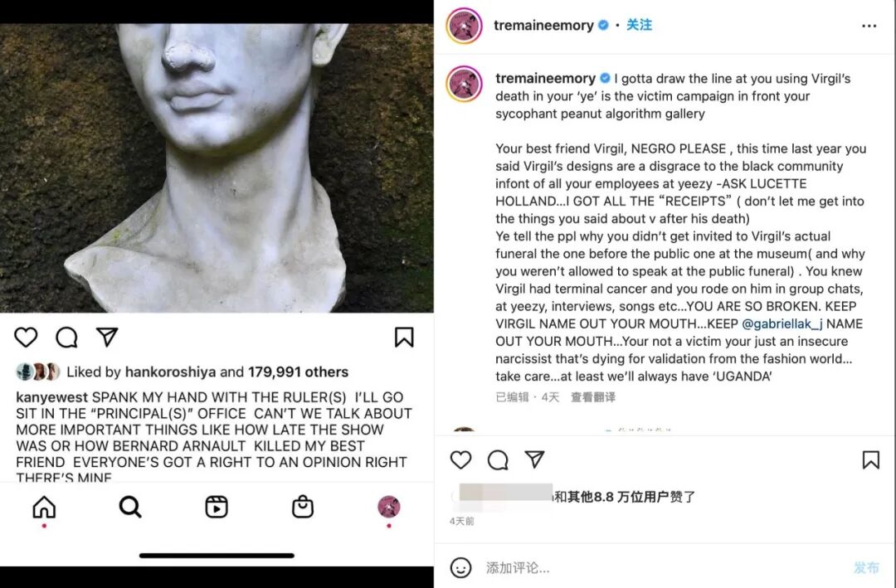
Task: Share tremaineemory post with paper plane
Action: (534, 459)
